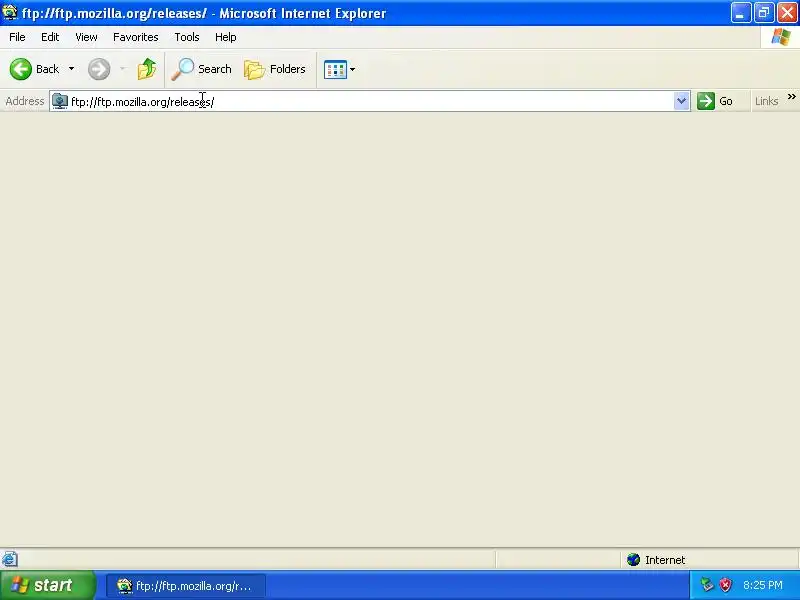Open the Favorites menu
The image size is (800, 600).
coord(136,37)
